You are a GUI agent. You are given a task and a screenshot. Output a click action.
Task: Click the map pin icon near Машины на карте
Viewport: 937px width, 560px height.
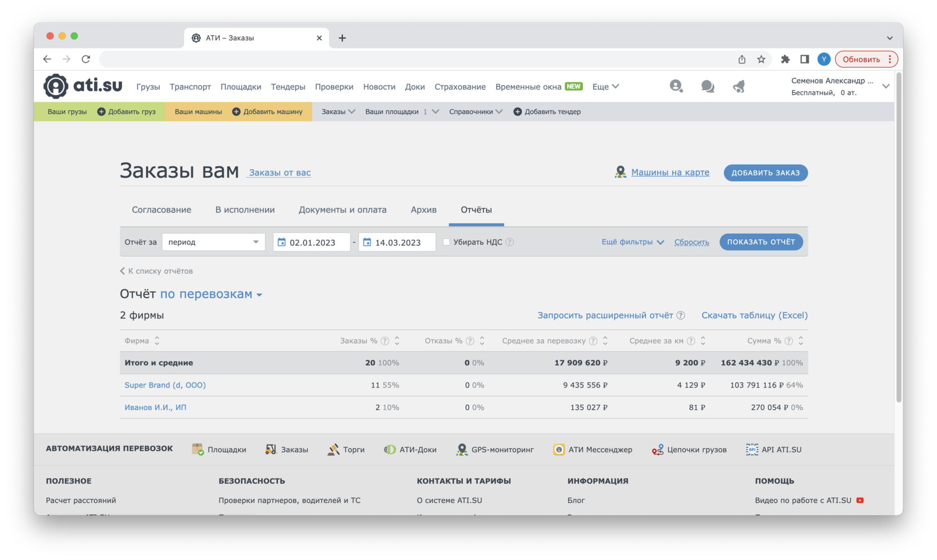(620, 172)
